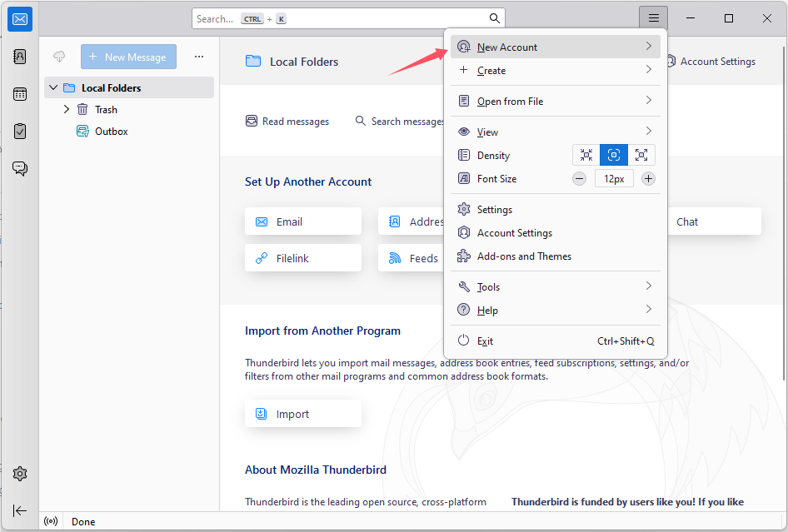Toggle relaxed density layout
788x532 pixels.
tap(641, 155)
